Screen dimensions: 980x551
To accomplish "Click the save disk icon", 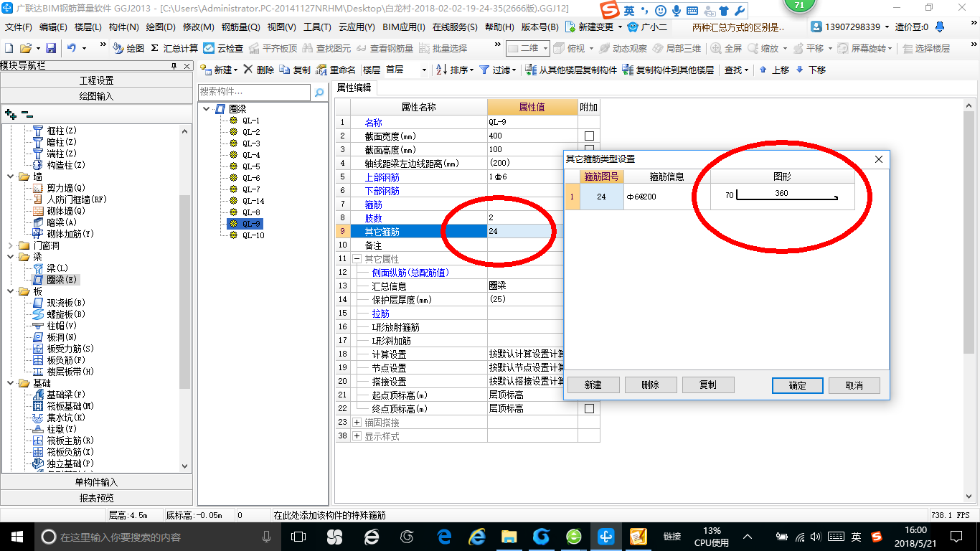I will click(x=51, y=48).
